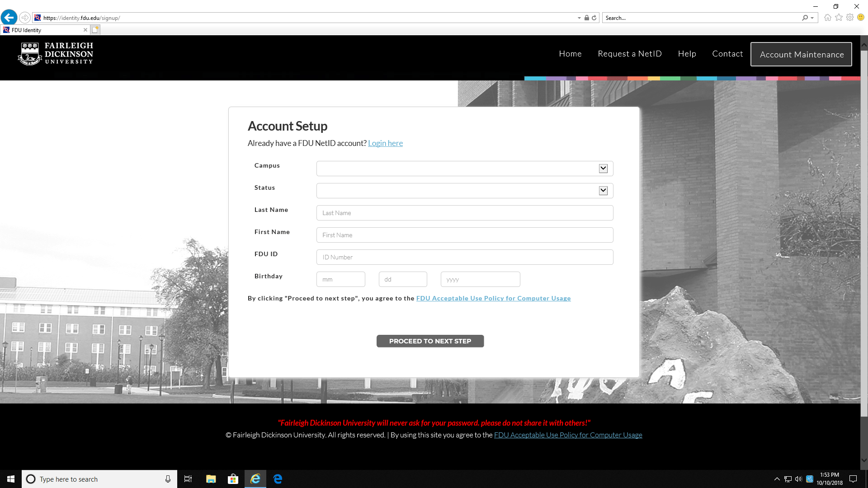Open a new browser tab
868x488 pixels.
click(x=95, y=30)
